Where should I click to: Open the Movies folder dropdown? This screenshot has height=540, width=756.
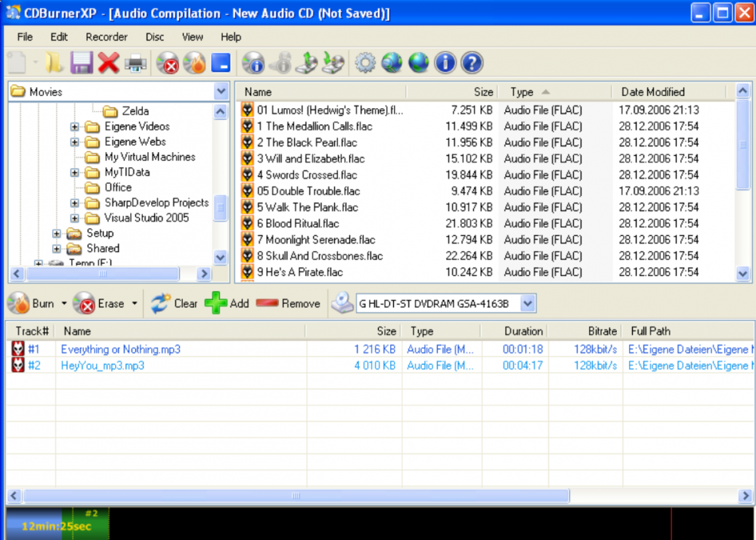click(x=221, y=92)
